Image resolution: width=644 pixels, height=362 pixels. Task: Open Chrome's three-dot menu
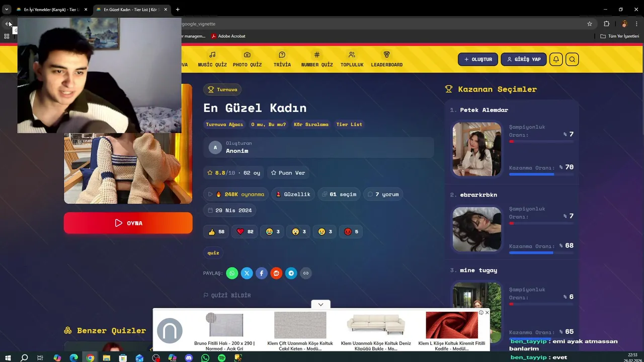tap(636, 24)
